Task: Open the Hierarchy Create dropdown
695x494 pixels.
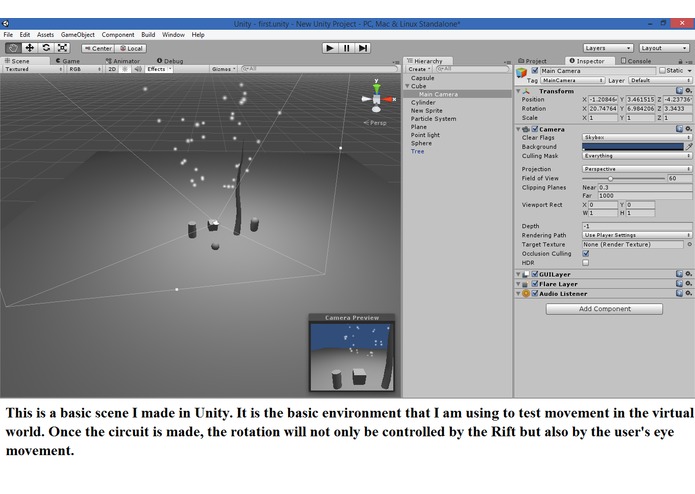Action: click(x=419, y=69)
